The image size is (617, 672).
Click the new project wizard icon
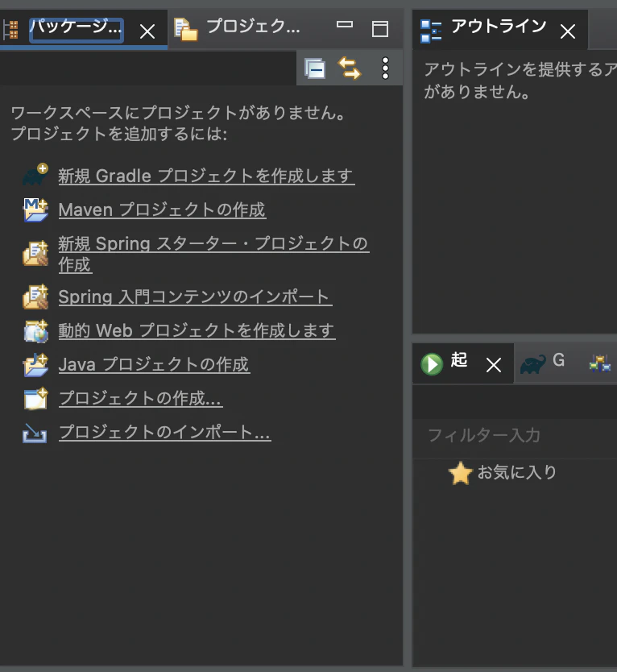[35, 398]
